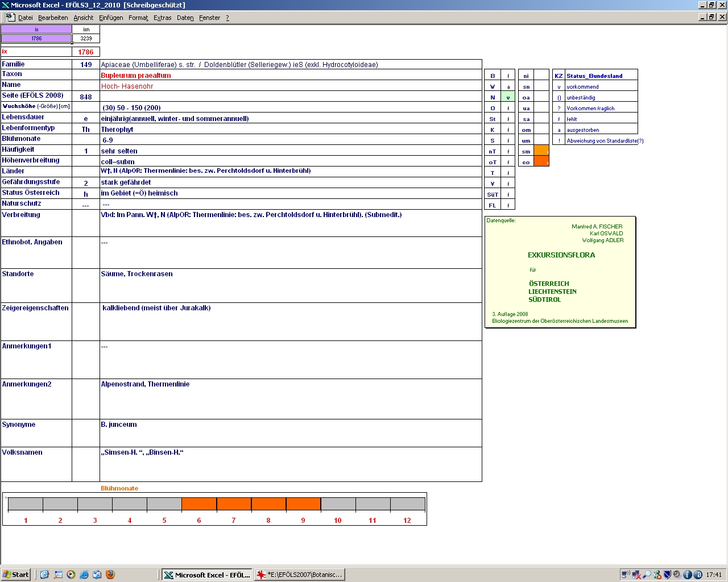
Task: Click the system clock showing 17:41
Action: pyautogui.click(x=714, y=575)
